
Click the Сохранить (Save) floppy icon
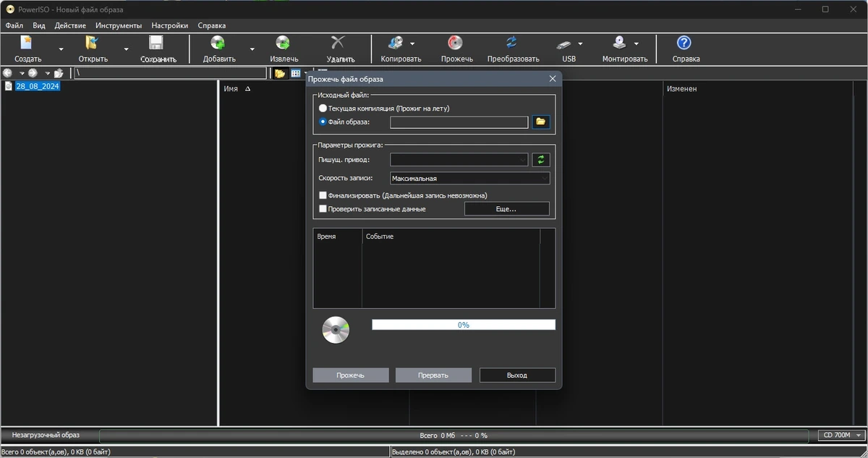(x=158, y=43)
